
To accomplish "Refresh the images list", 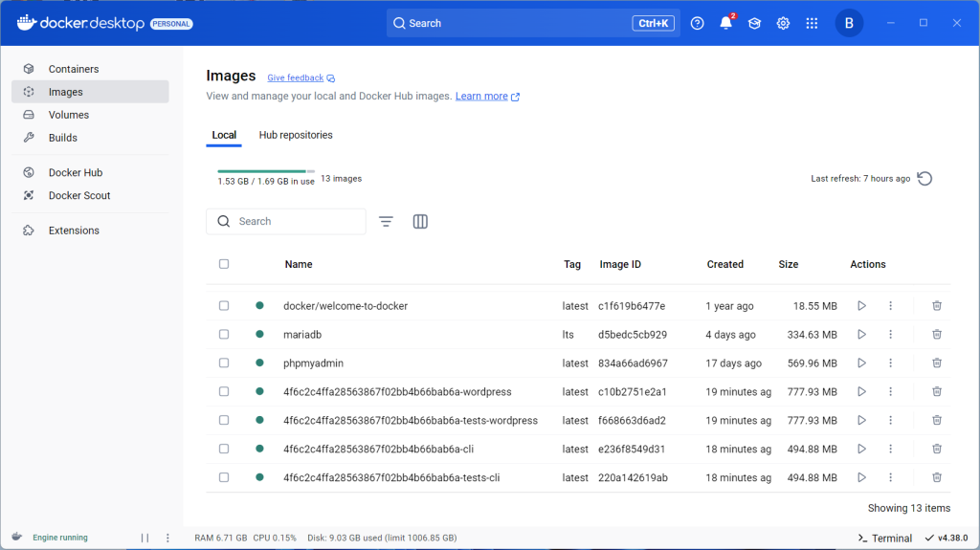I will (x=924, y=179).
